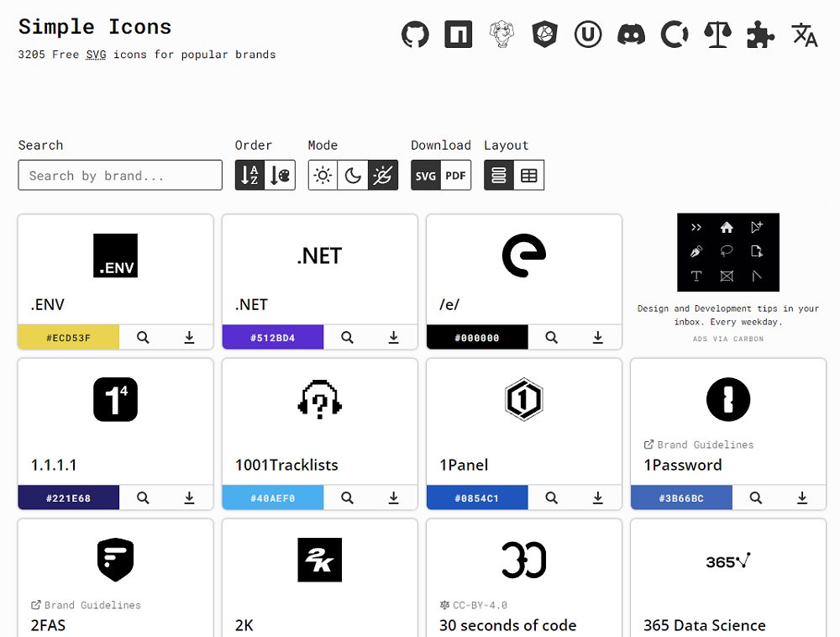Preview the .ENV icon with magnifier
Screen dimensions: 840x637
[143, 338]
